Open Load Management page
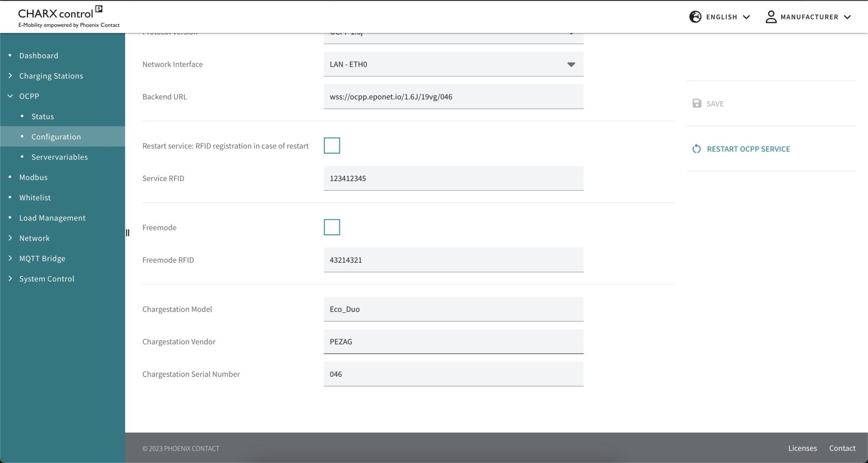This screenshot has width=868, height=463. [x=52, y=218]
